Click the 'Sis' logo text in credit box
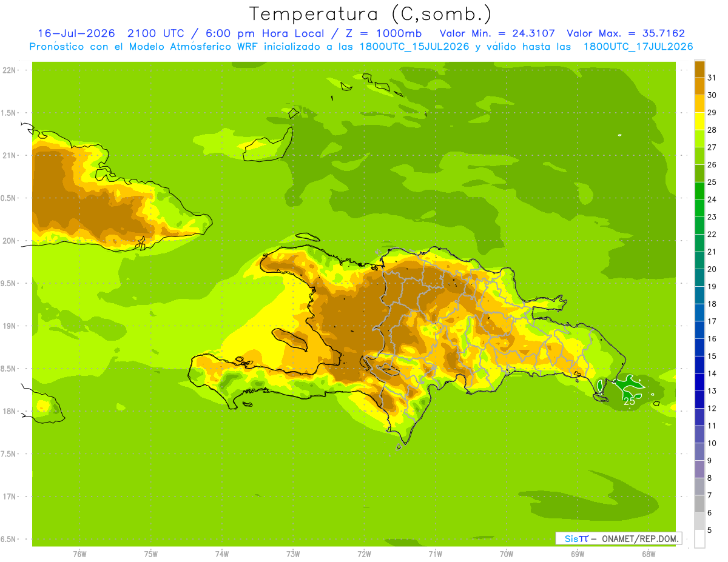 pos(571,538)
